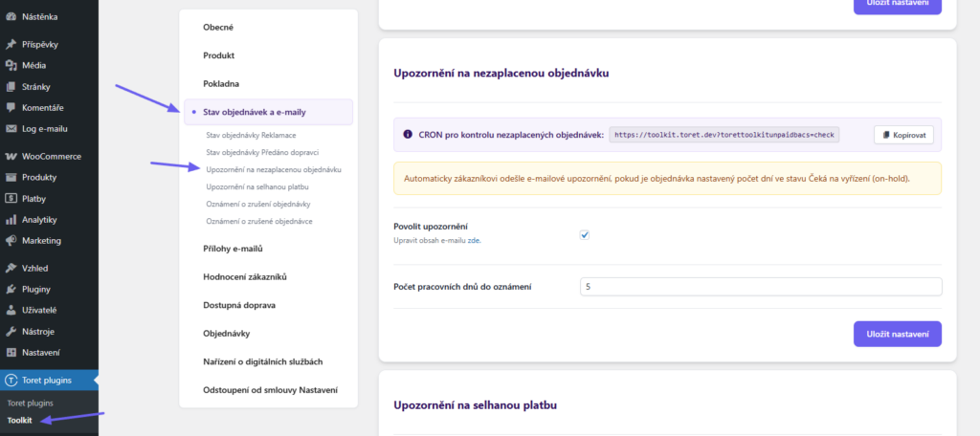Click Uložit nastavení below days field
The width and height of the screenshot is (980, 436).
pyautogui.click(x=898, y=335)
